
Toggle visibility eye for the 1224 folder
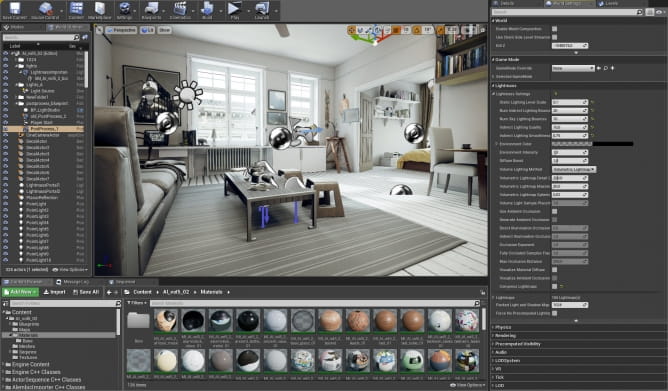pos(6,60)
